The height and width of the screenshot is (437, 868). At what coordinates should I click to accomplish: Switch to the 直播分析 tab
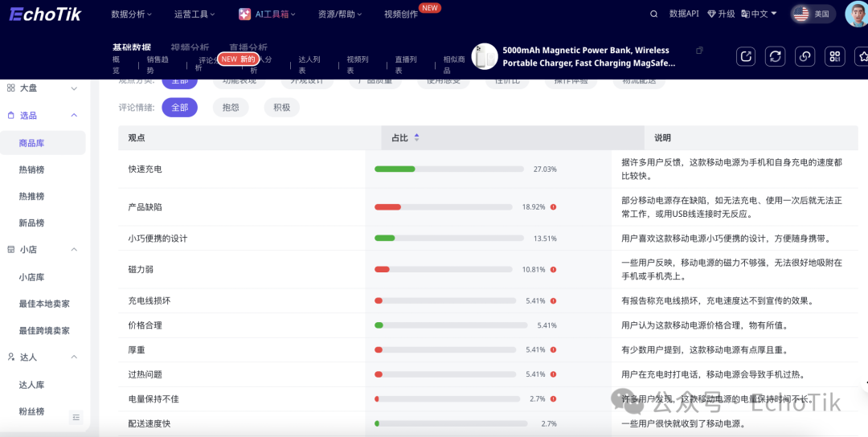click(248, 47)
